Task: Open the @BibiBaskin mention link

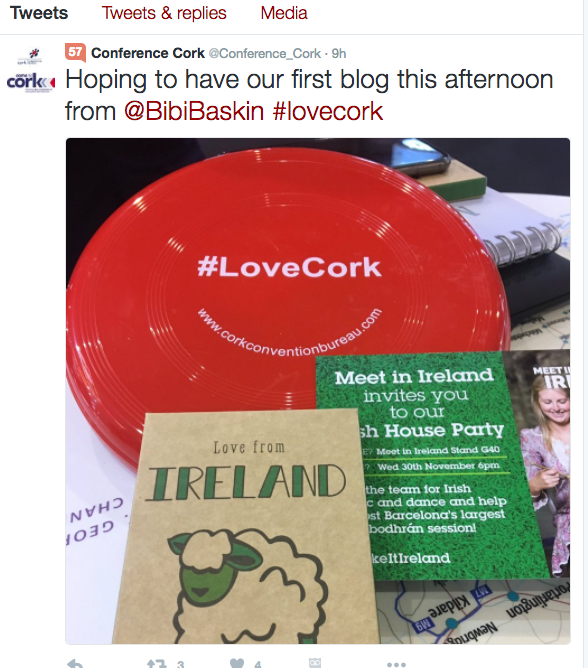Action: (x=194, y=112)
